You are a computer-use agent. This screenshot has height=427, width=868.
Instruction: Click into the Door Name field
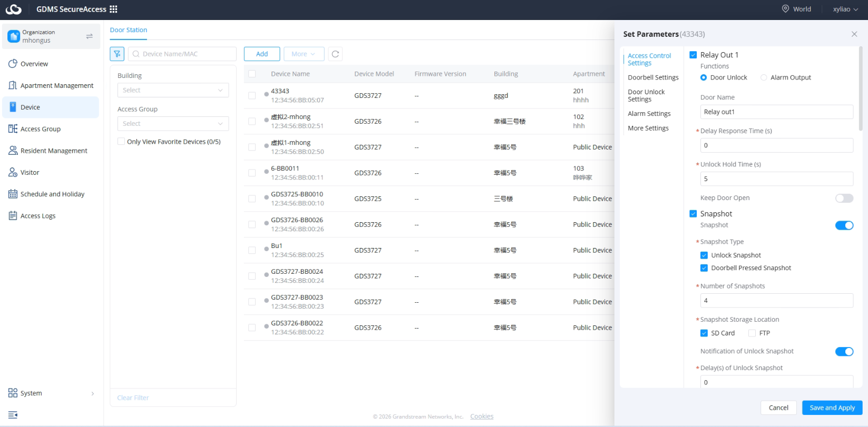[x=776, y=112]
